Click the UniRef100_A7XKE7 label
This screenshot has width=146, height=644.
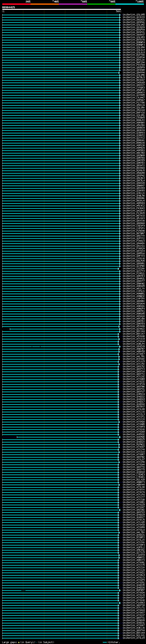(133, 354)
